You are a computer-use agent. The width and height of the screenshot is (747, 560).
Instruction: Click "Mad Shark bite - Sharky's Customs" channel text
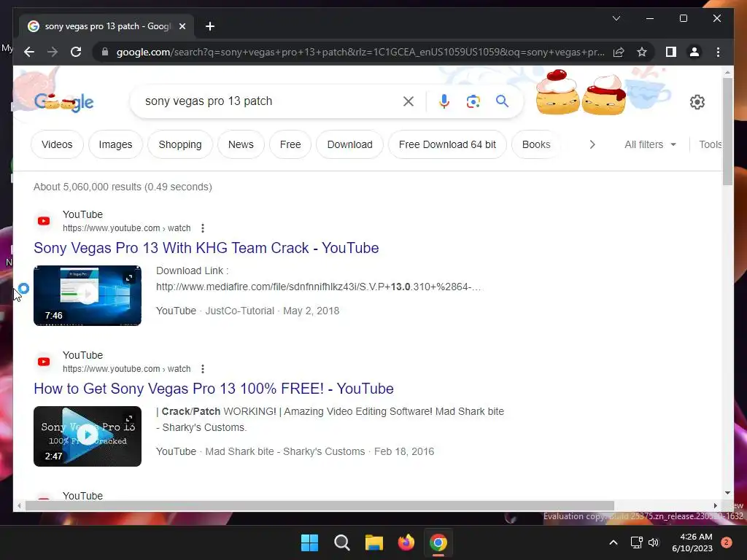[285, 451]
